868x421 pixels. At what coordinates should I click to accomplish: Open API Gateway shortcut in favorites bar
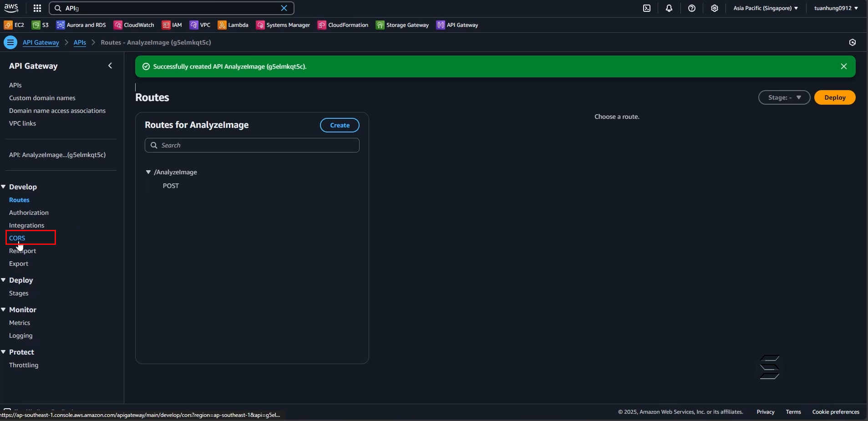click(457, 25)
